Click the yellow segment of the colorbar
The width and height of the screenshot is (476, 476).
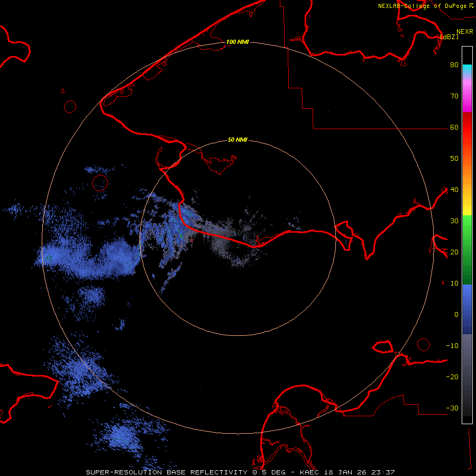pos(467,205)
